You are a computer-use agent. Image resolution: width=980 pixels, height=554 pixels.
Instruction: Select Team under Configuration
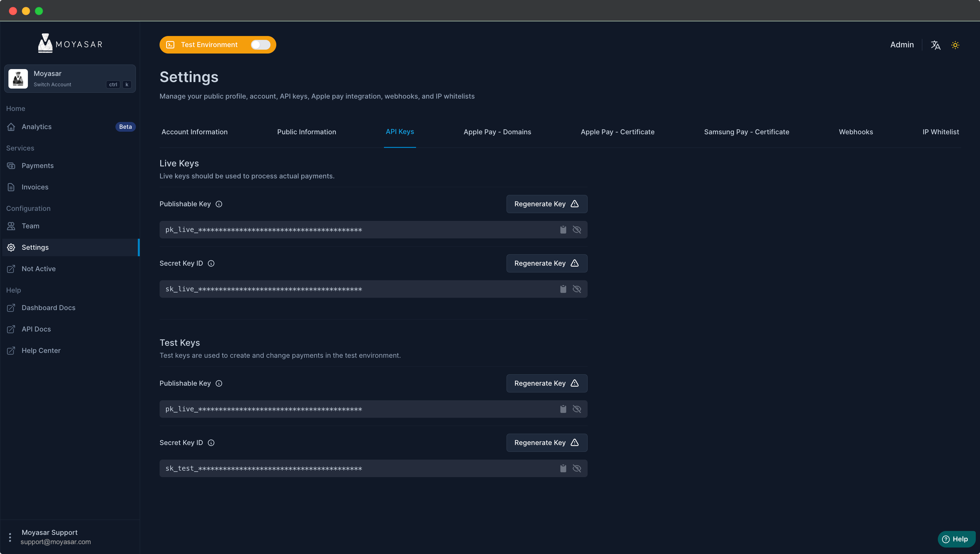tap(30, 226)
